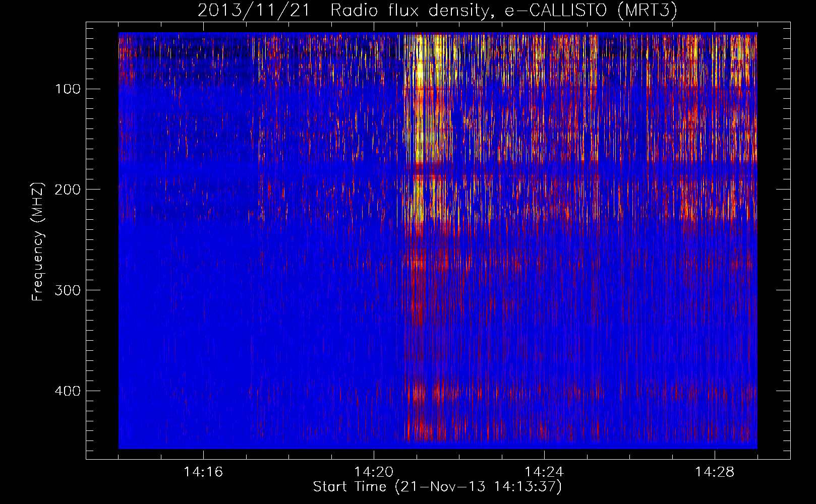Click the 14:16 time tick label
This screenshot has height=504, width=816.
pyautogui.click(x=203, y=472)
